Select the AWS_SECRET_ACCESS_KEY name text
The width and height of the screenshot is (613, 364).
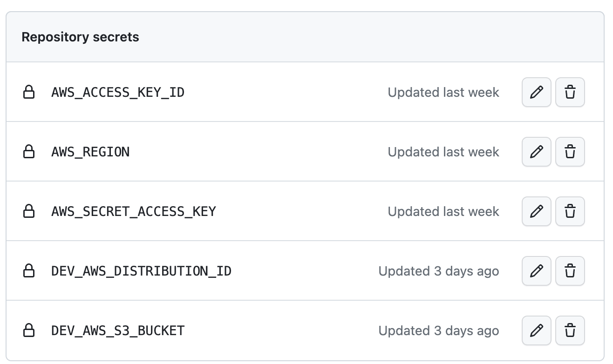134,212
